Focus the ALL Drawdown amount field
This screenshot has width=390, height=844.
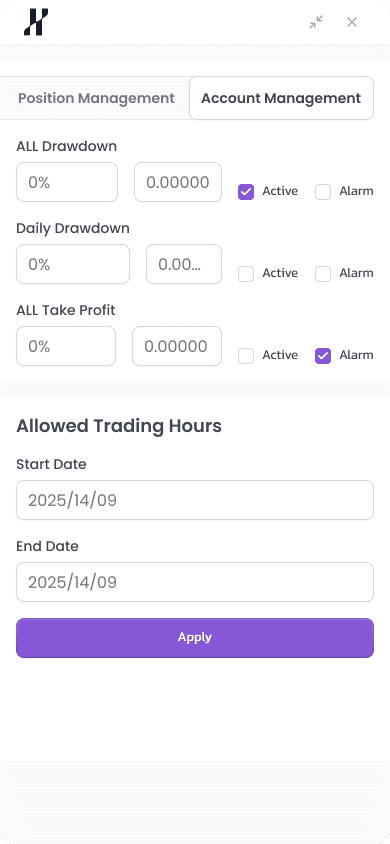(178, 182)
